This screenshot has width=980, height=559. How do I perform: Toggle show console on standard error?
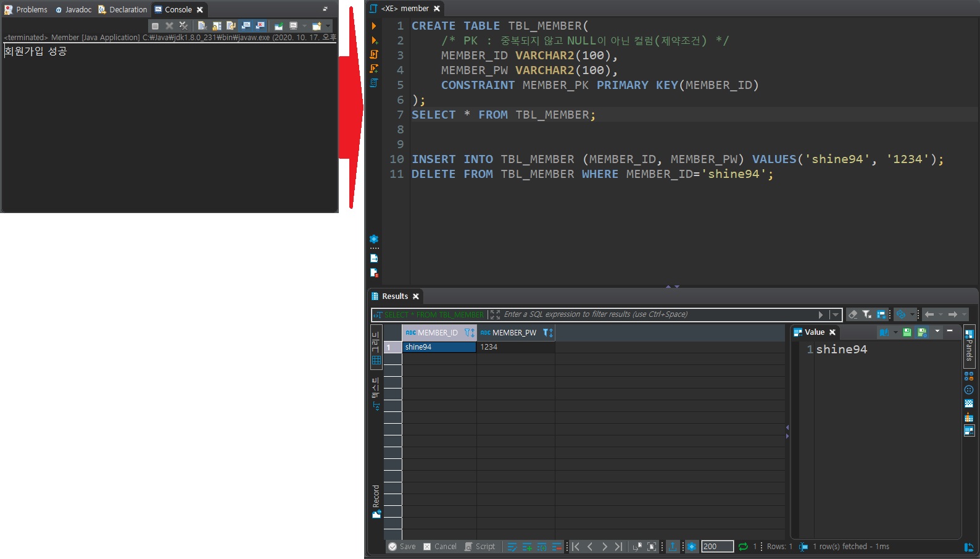click(260, 26)
